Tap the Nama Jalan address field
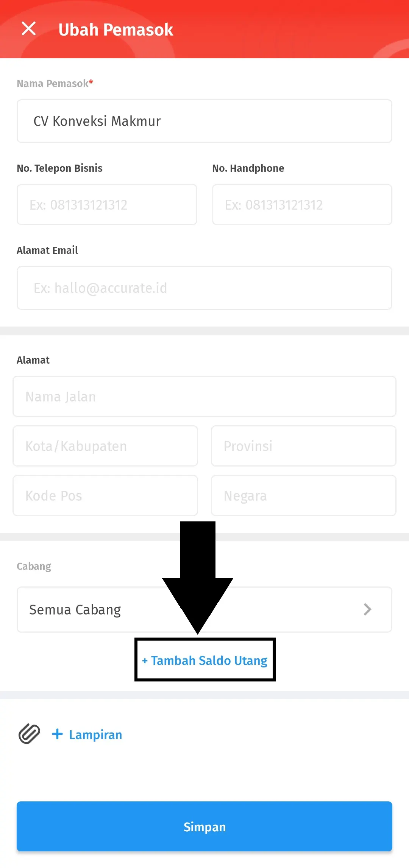This screenshot has width=409, height=868. [x=204, y=396]
